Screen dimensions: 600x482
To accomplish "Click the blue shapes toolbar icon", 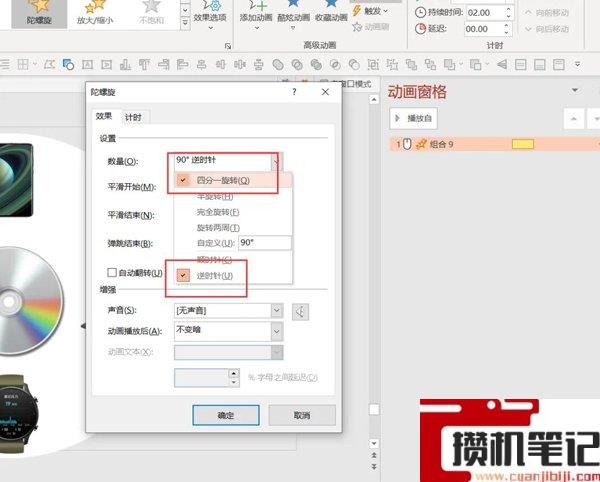I will point(68,64).
